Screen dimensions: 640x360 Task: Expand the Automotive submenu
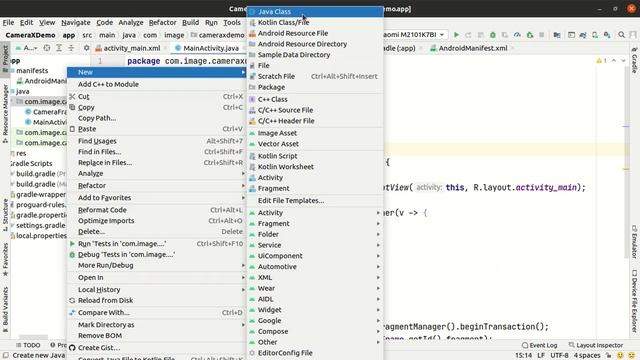pyautogui.click(x=315, y=267)
